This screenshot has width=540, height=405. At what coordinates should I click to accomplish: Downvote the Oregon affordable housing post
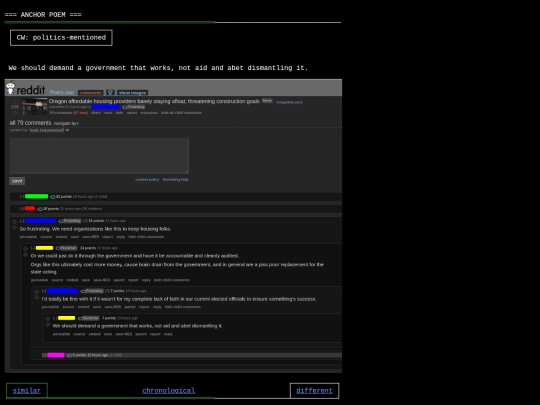coord(14,112)
